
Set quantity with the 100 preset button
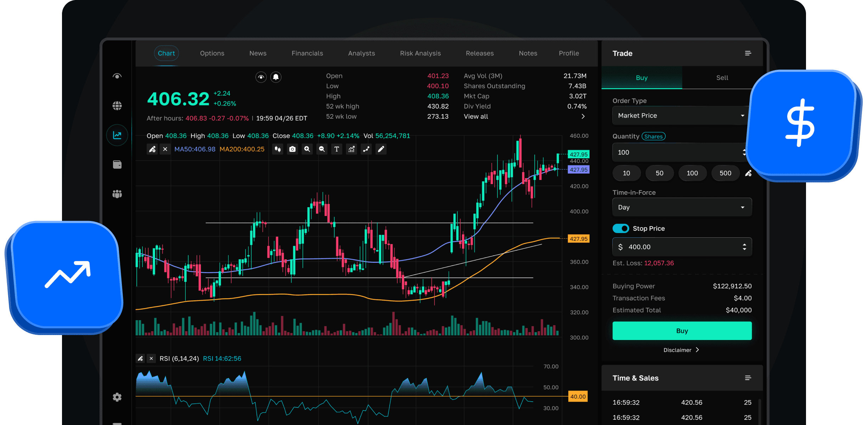point(692,173)
